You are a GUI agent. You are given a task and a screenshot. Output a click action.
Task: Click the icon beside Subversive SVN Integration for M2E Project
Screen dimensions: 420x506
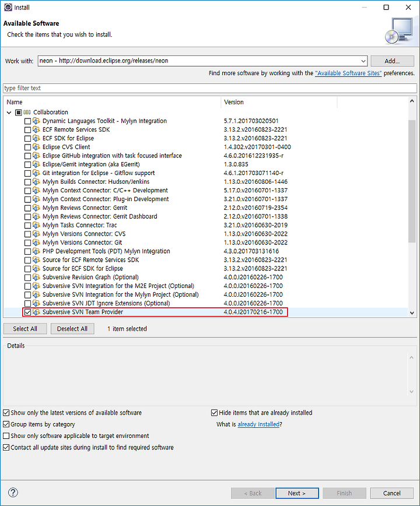tap(37, 286)
